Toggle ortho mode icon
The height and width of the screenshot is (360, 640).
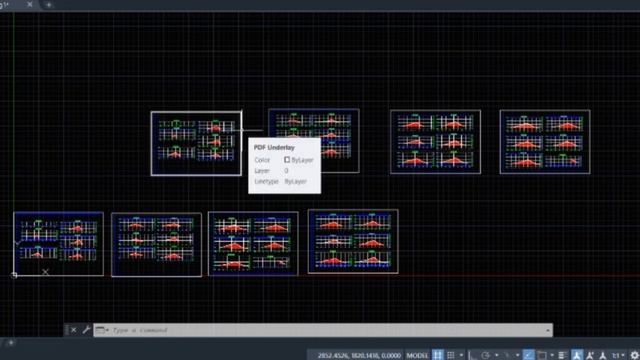(472, 355)
